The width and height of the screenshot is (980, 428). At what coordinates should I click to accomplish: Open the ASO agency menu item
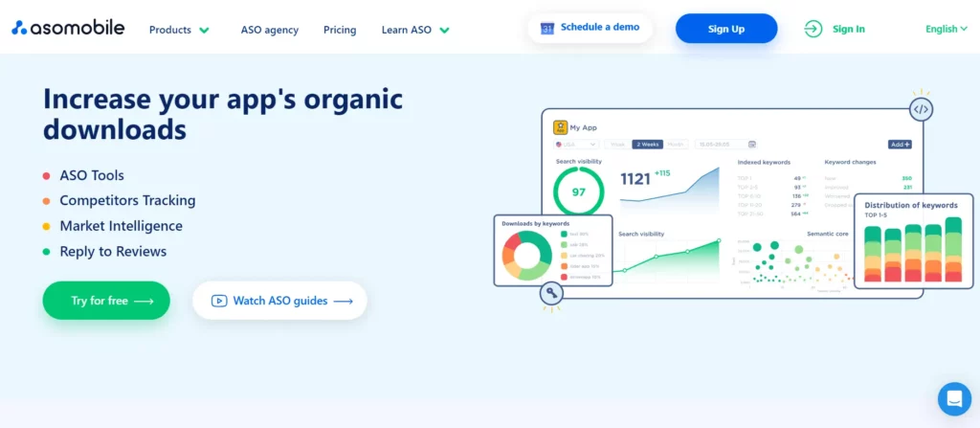(x=269, y=30)
